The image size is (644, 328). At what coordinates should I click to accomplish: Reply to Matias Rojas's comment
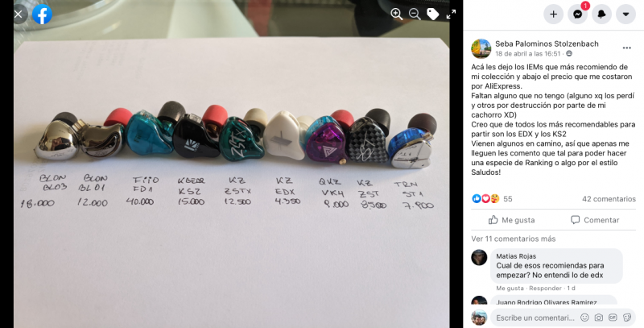point(543,289)
